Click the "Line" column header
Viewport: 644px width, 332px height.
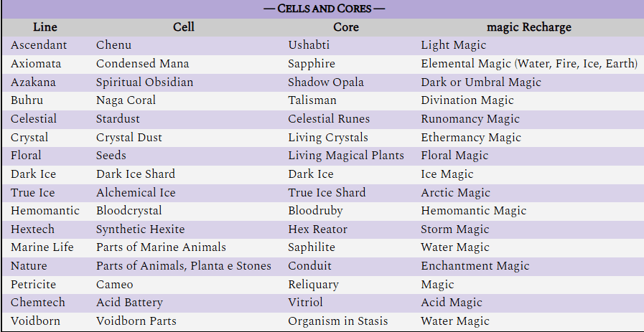45,27
